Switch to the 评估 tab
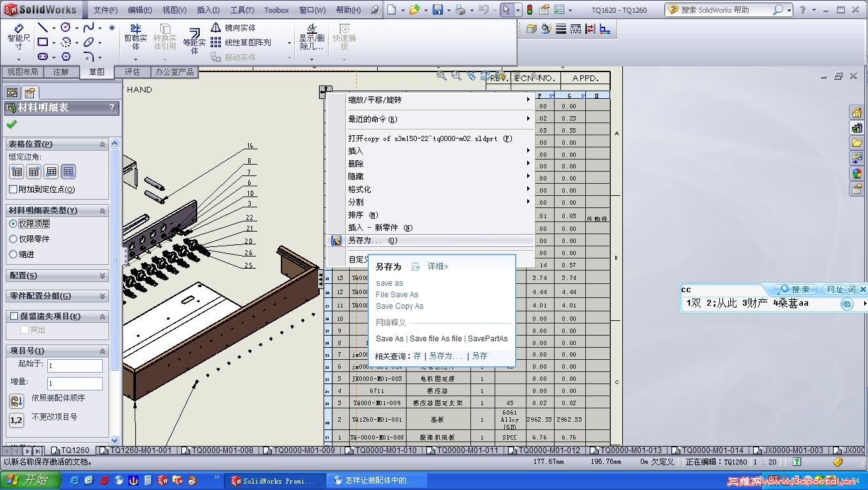This screenshot has width=868, height=490. click(x=132, y=72)
